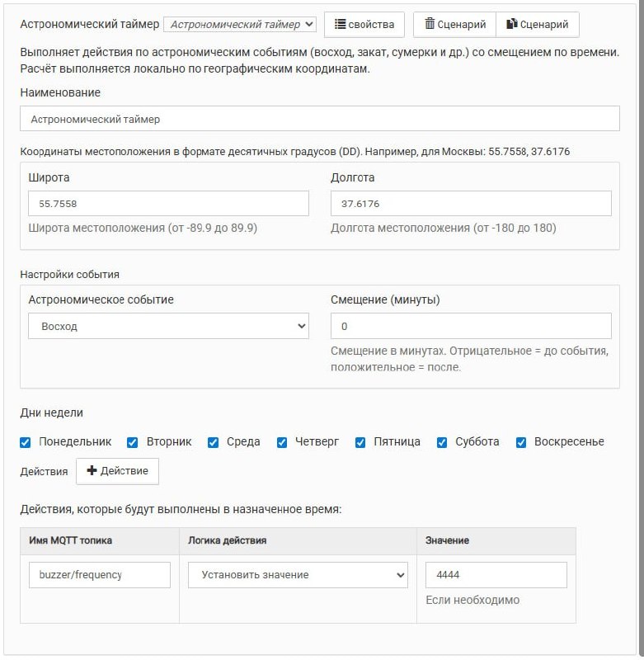Open the Астрономический таймер scenario dropdown
The image size is (644, 660).
coord(239,25)
